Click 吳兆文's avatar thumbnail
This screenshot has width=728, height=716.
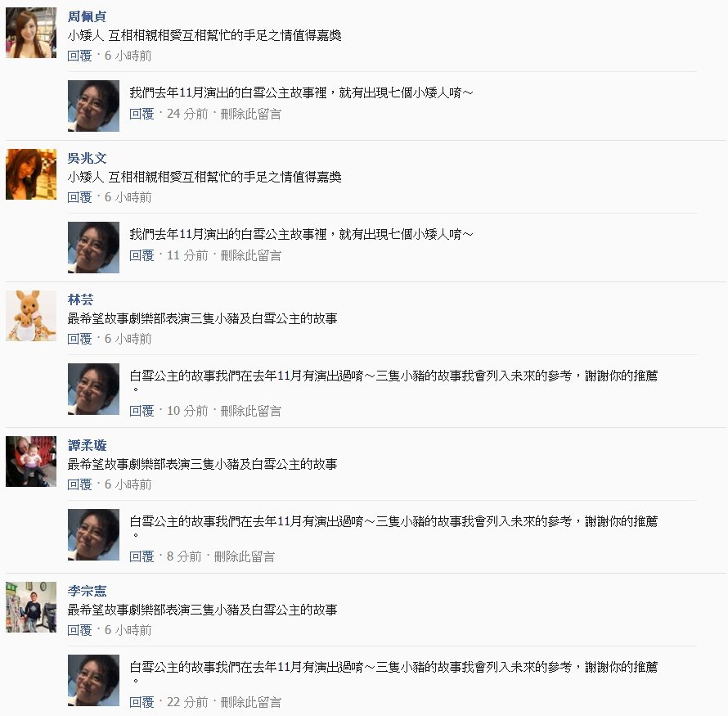click(31, 174)
